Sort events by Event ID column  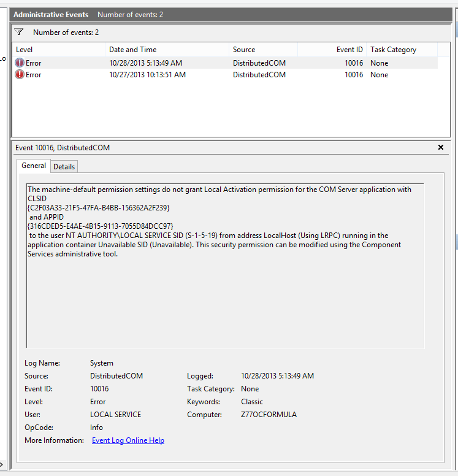[x=332, y=50]
